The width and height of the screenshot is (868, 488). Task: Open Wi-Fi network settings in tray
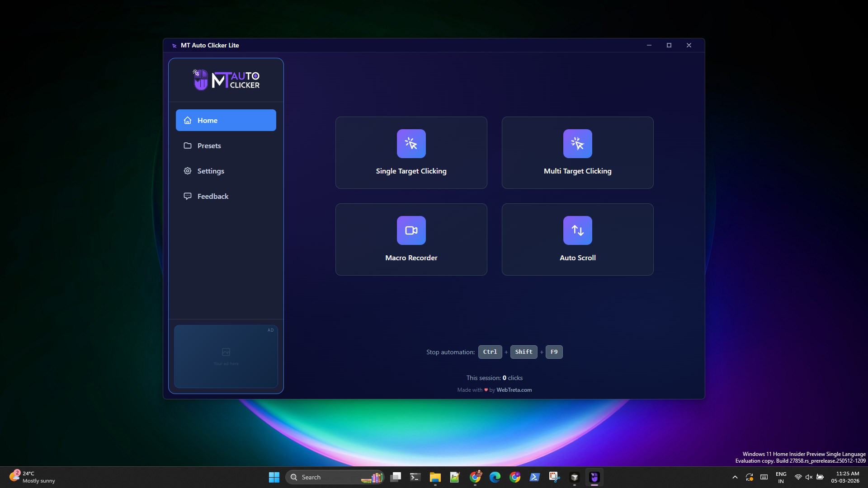(798, 477)
